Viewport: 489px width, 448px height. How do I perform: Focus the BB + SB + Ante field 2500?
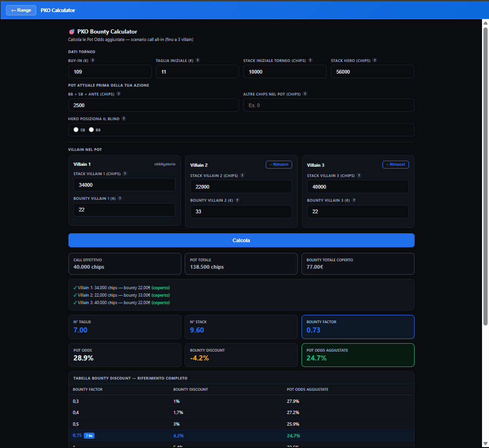point(154,105)
